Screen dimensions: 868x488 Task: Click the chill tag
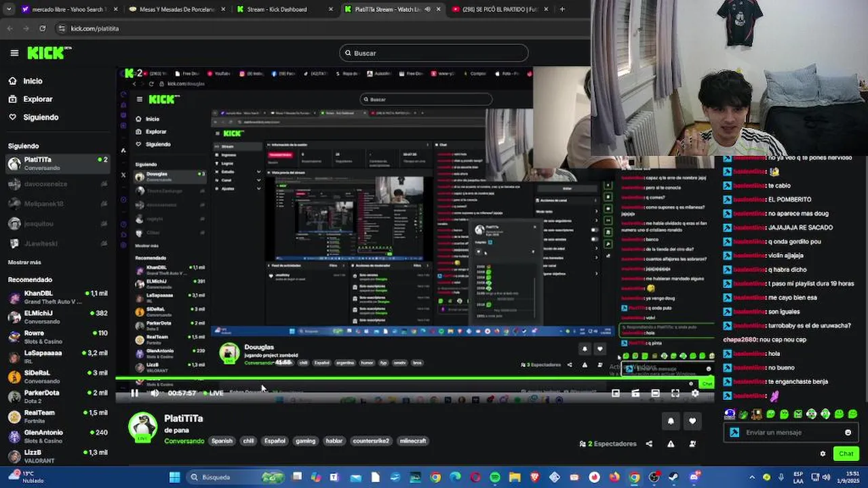(249, 441)
